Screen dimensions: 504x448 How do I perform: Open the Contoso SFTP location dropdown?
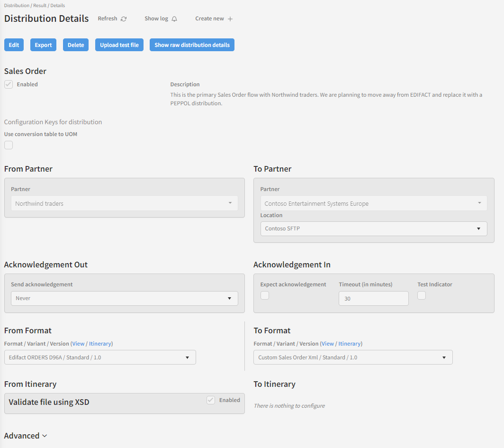tap(373, 229)
